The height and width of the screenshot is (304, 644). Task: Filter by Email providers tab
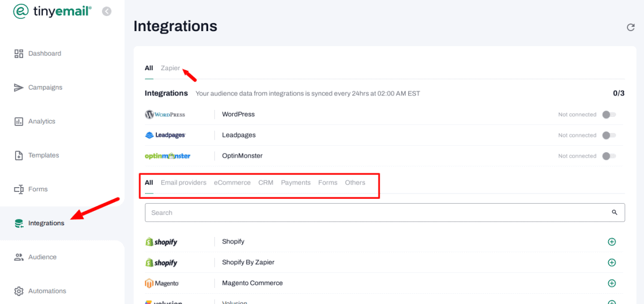(184, 183)
